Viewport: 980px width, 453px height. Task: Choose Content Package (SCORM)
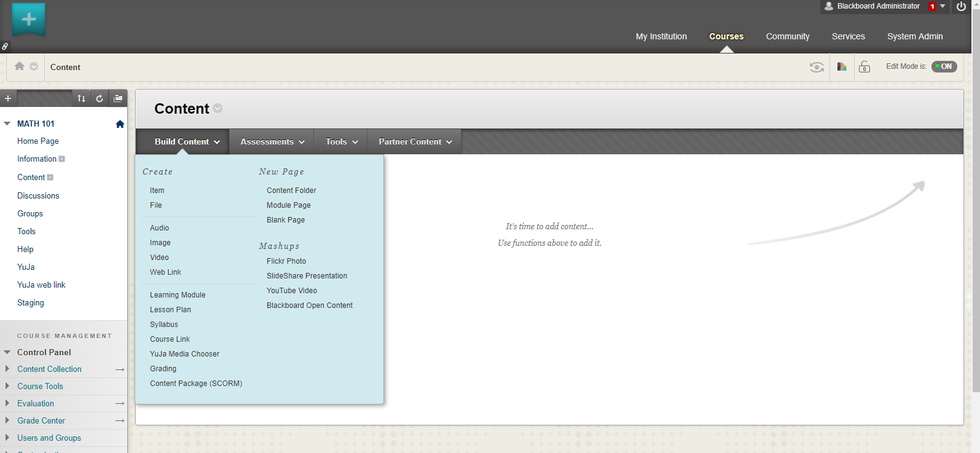click(196, 384)
